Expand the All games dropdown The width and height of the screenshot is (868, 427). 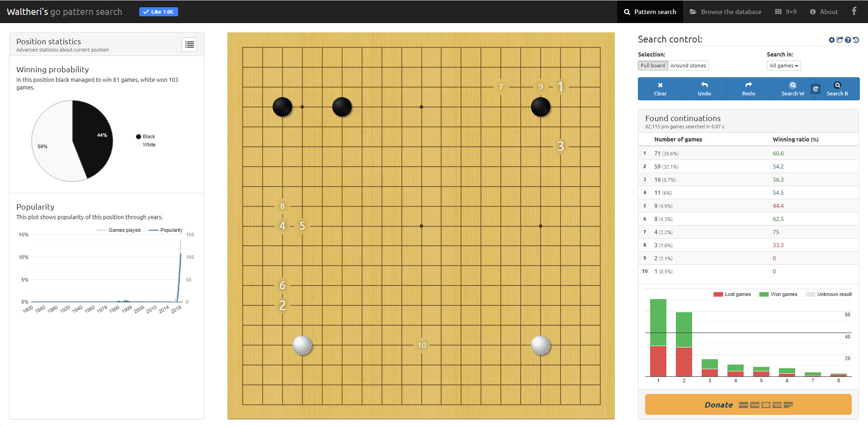tap(783, 66)
